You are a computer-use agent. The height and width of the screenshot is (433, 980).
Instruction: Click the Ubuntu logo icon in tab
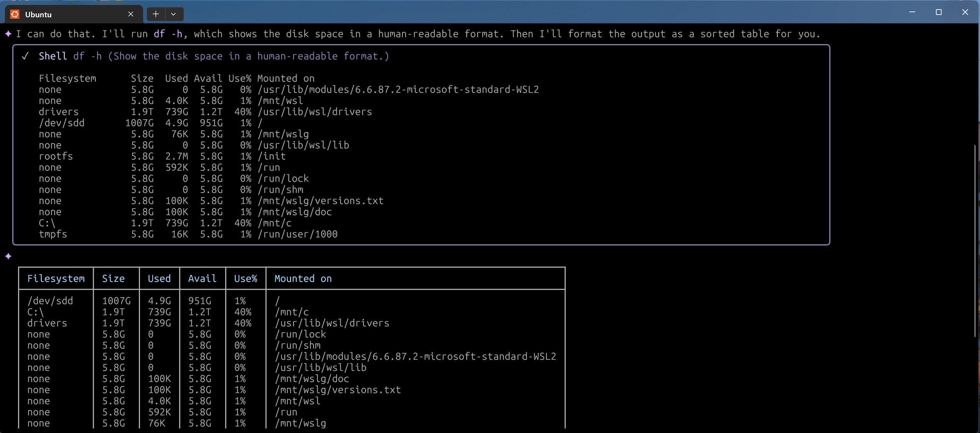[15, 14]
